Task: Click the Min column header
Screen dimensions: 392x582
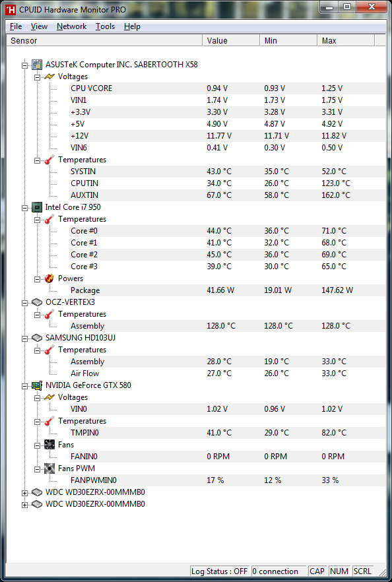Action: (289, 40)
